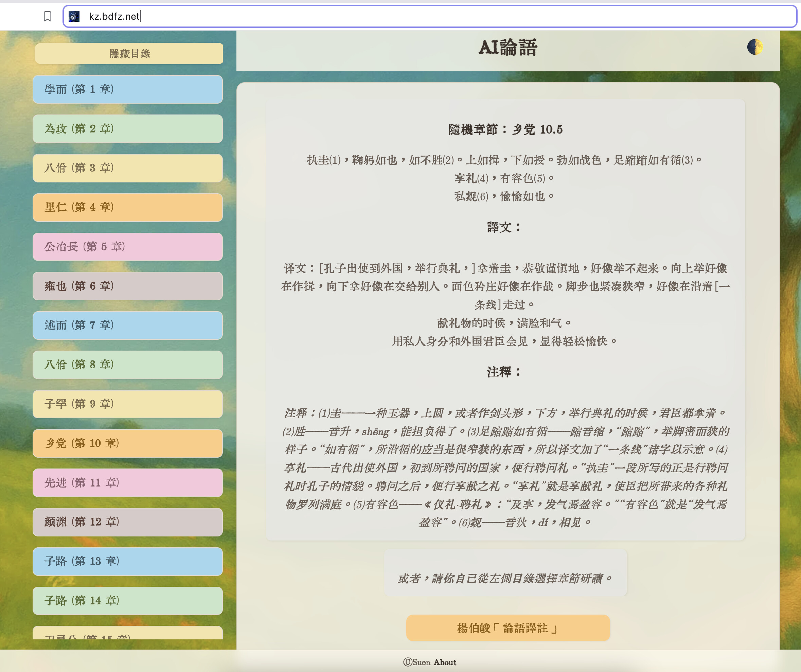Viewport: 801px width, 672px height.
Task: Go to 里仁 (第 4 章)
Action: coord(127,207)
